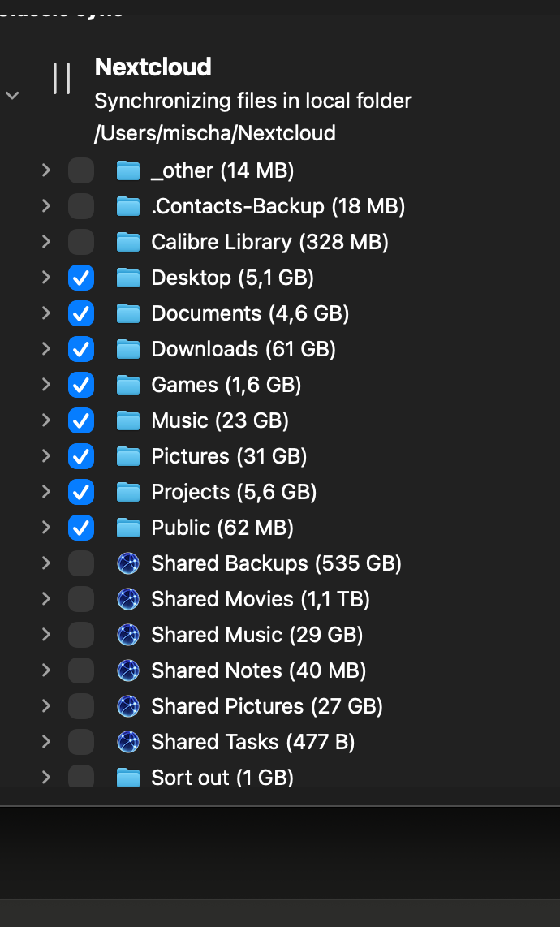
Task: Tick the Sort out folder checkbox
Action: coord(81,776)
